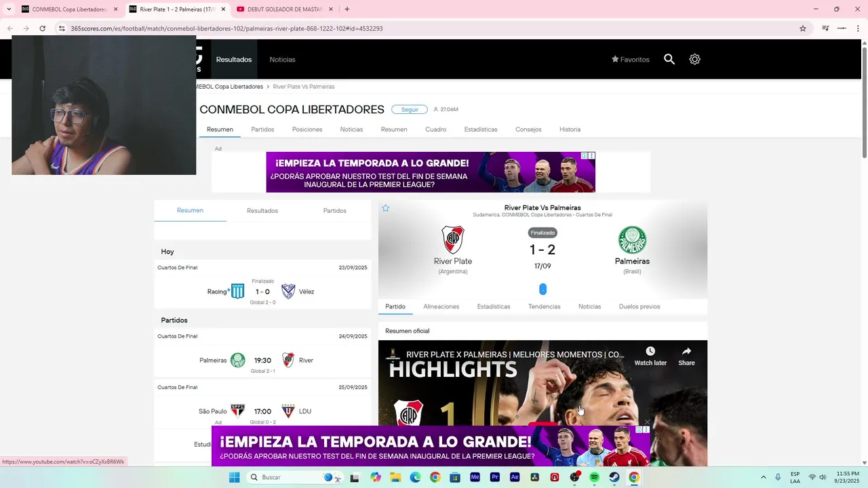Click the River Plate crest in scoreboard
Screen dimensions: 868x488
[453, 240]
